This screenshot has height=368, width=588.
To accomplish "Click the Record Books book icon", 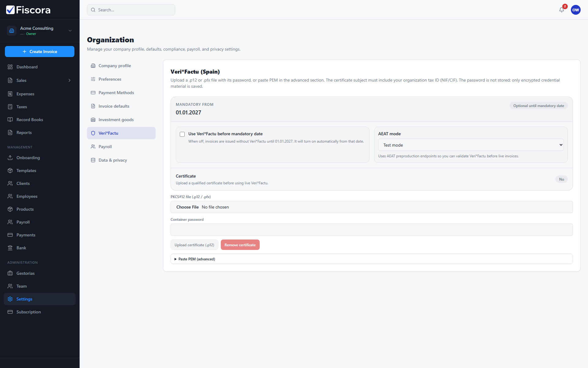I will [10, 120].
